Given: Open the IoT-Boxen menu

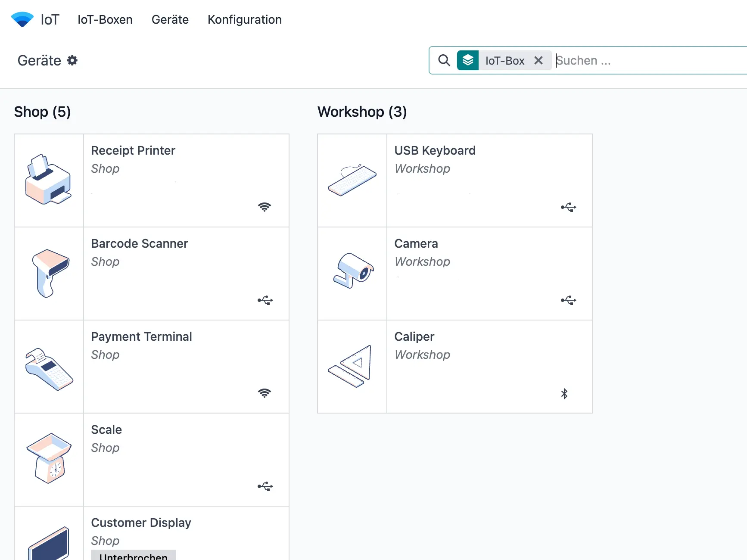Looking at the screenshot, I should pos(104,20).
